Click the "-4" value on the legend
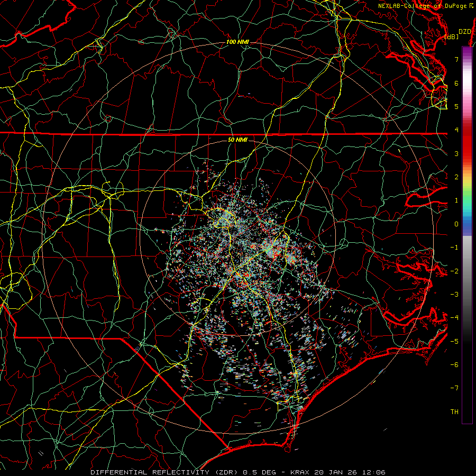 tap(454, 318)
